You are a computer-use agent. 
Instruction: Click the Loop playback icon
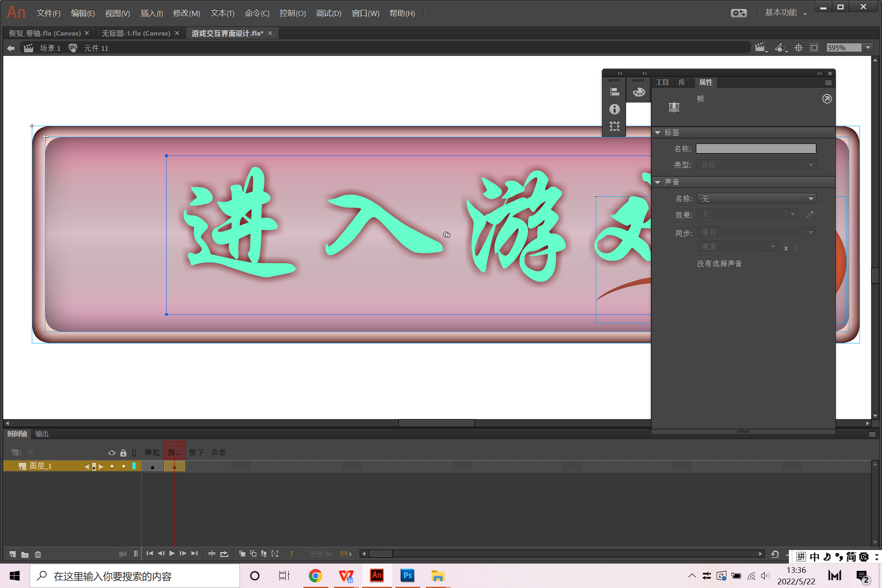coord(224,554)
